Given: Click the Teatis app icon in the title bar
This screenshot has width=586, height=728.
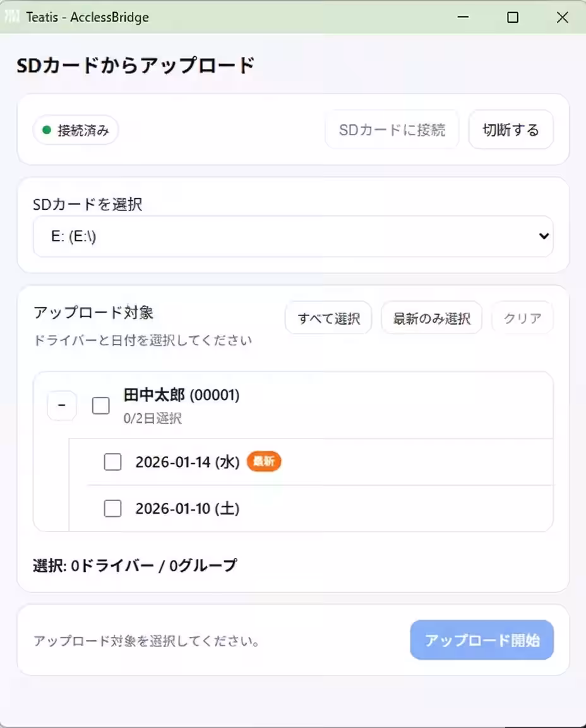Looking at the screenshot, I should coord(12,17).
